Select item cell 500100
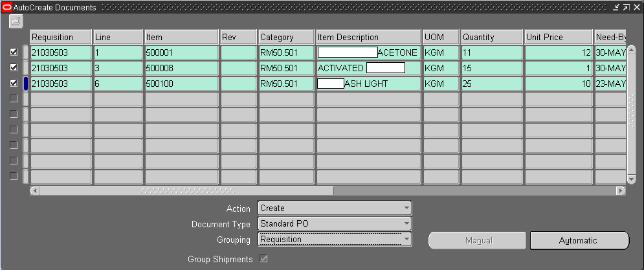 [x=181, y=84]
